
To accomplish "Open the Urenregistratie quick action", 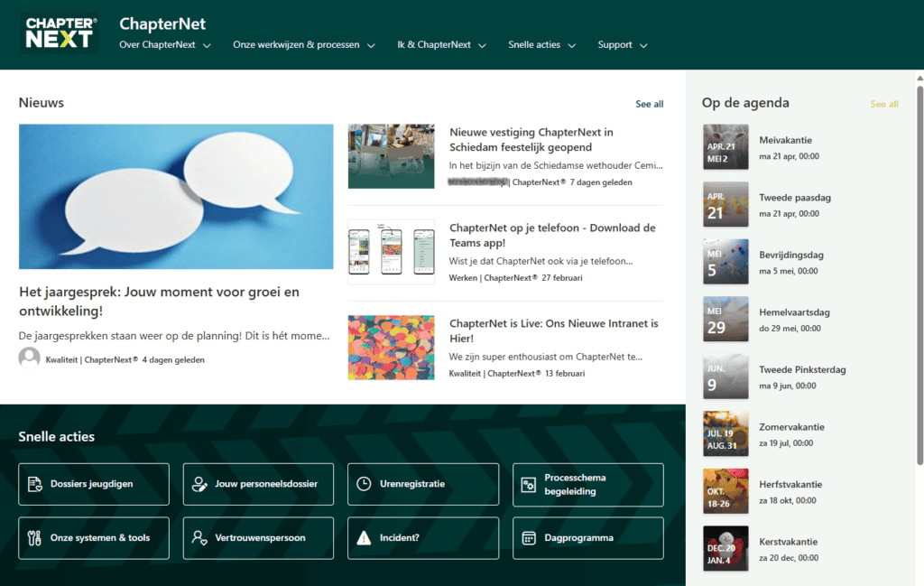I will click(x=423, y=484).
